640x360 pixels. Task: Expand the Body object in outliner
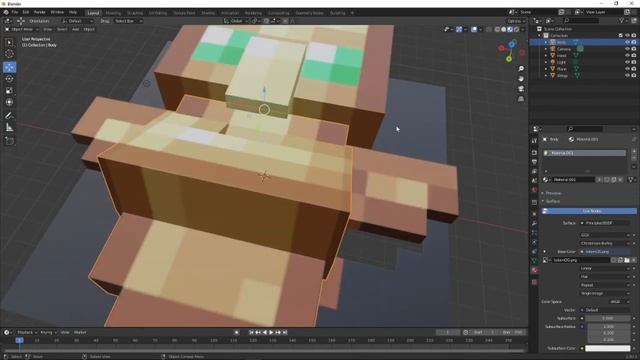tap(546, 42)
